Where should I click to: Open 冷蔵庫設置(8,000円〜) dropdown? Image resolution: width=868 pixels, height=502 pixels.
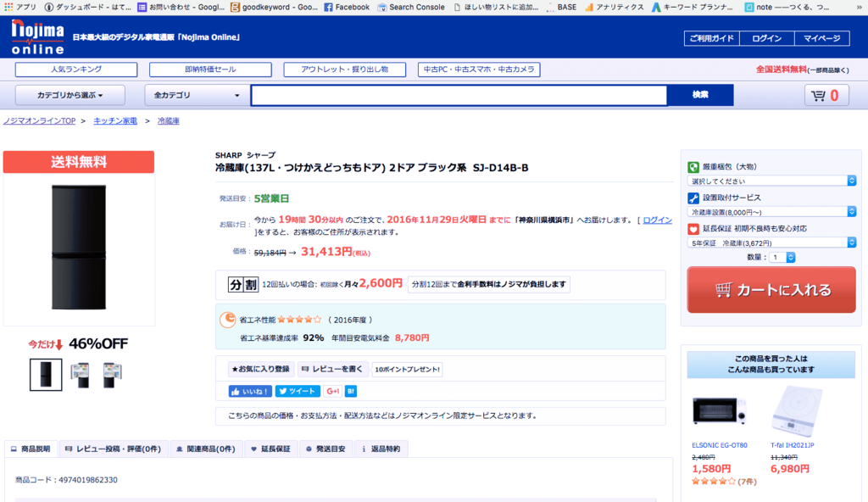pos(771,212)
